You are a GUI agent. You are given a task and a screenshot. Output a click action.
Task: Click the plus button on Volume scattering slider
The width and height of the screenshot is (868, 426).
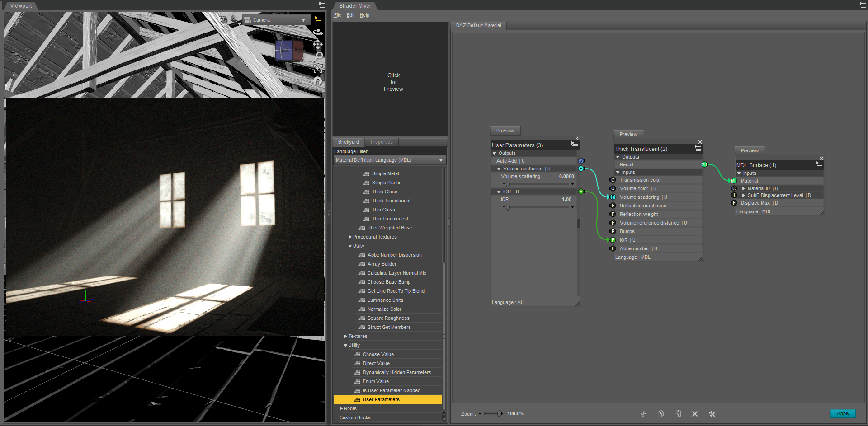coord(572,184)
